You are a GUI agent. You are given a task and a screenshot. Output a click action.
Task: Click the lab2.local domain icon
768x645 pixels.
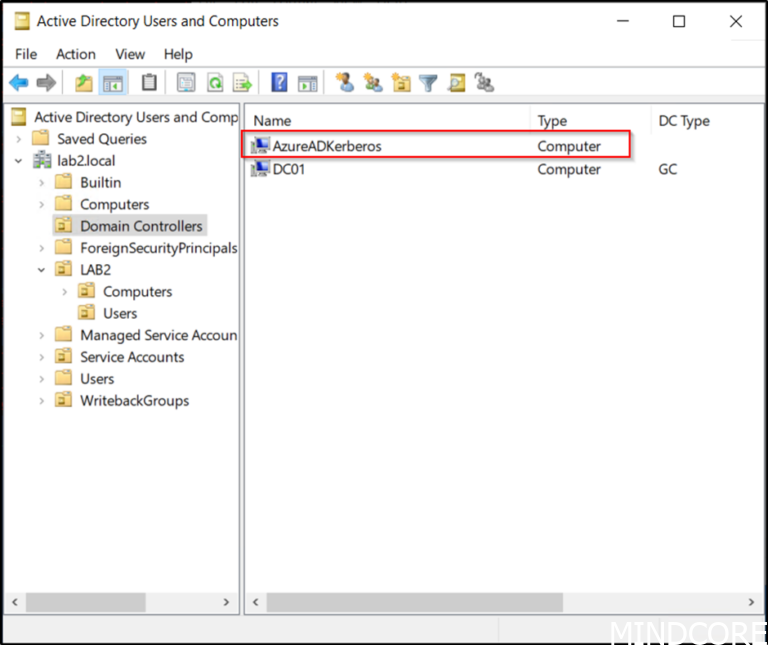(42, 160)
